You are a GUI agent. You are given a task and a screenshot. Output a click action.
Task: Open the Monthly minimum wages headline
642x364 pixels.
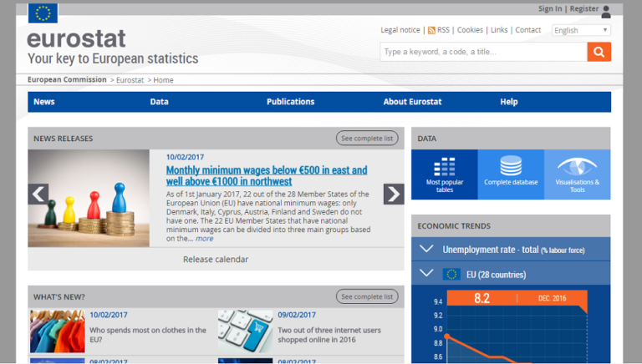point(267,175)
